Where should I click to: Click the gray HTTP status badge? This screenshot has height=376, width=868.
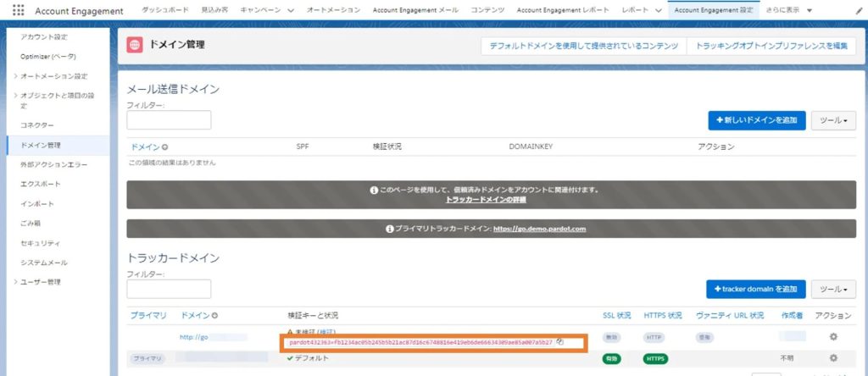click(655, 337)
